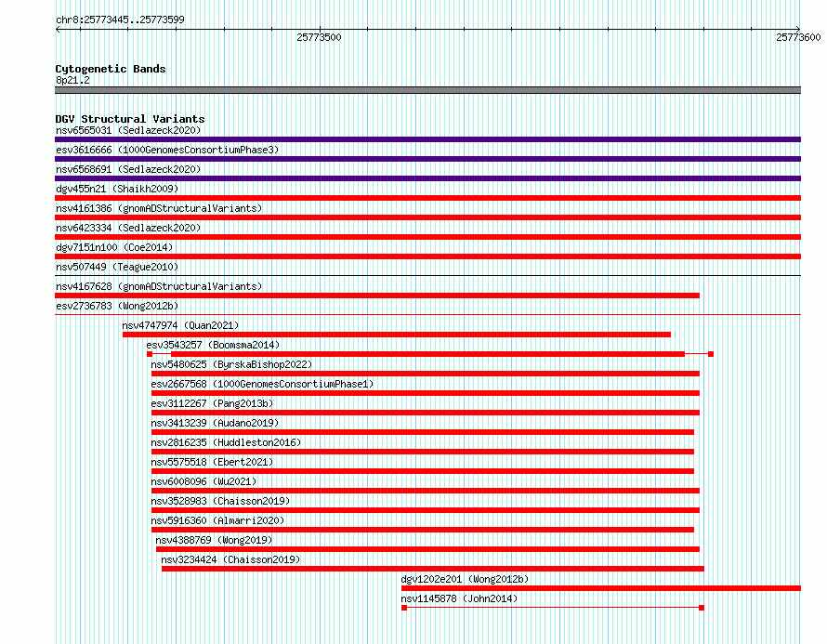The image size is (827, 644).
Task: Select nsv6008096 (Wu2021) label
Action: coord(203,481)
